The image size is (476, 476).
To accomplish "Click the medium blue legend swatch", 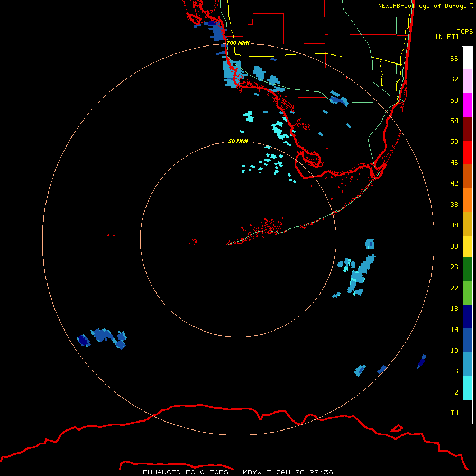I will pyautogui.click(x=467, y=340).
